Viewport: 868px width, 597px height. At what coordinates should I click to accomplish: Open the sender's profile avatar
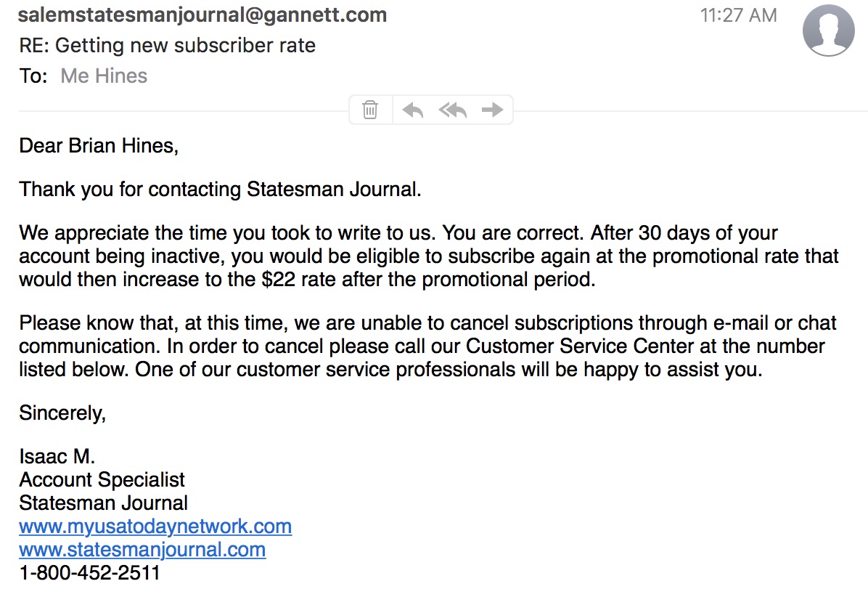click(x=828, y=30)
